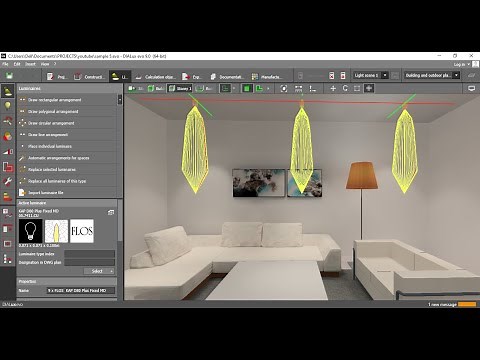Click the coordinate origin icon in view toolbar
The height and width of the screenshot is (360, 480).
(313, 88)
